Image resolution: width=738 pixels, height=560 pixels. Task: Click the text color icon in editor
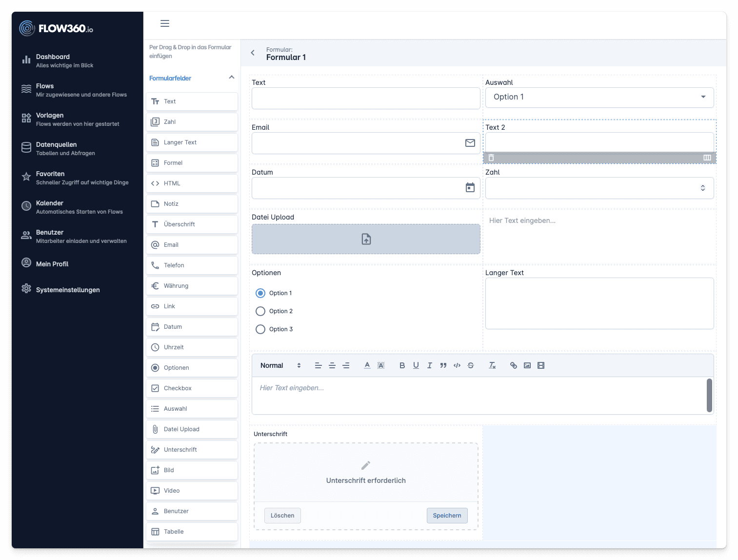pos(367,365)
